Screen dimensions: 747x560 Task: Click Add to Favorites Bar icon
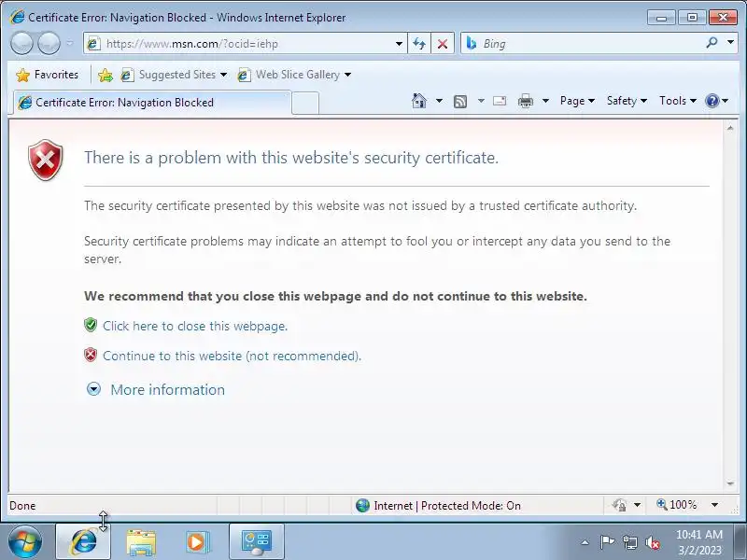(x=106, y=75)
